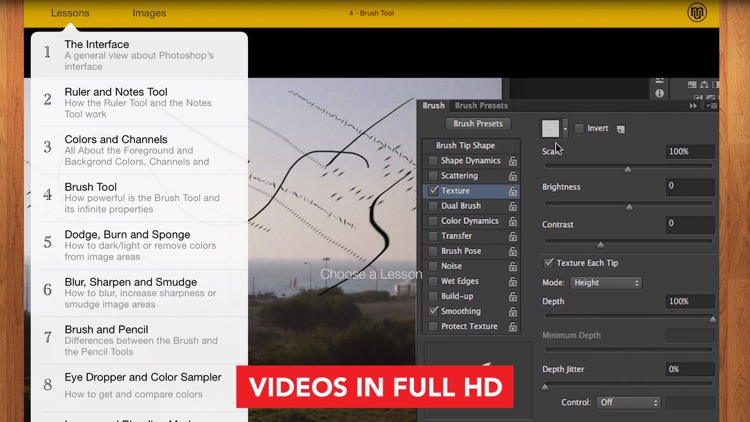Screen dimensions: 750x422
Task: Tap the round M logo icon
Action: click(697, 13)
